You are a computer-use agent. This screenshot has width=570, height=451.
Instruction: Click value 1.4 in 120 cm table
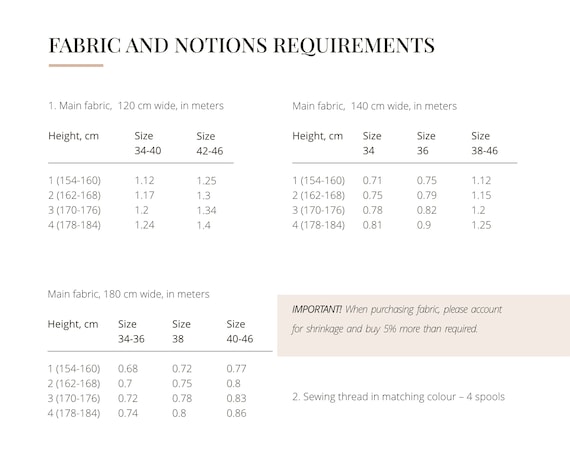(x=204, y=225)
